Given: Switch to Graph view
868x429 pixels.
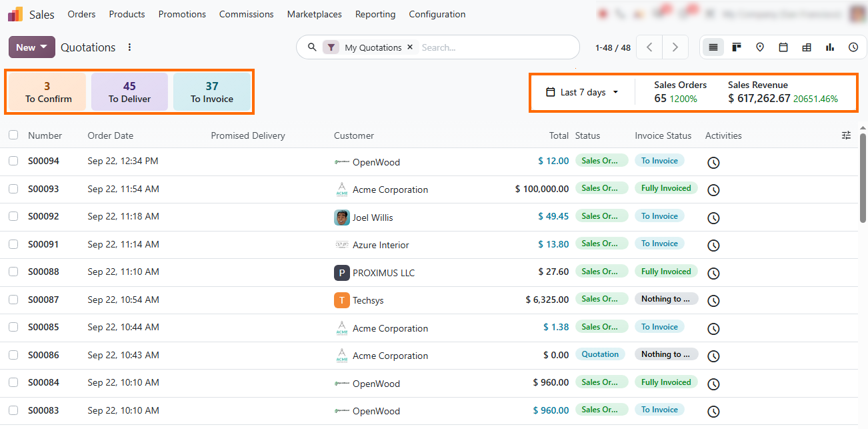Looking at the screenshot, I should [x=830, y=47].
